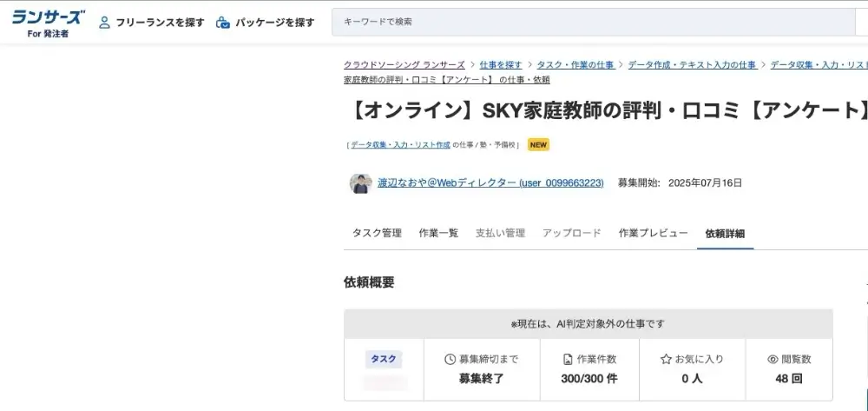Click the AI判定対象外の仕事です notice
The image size is (868, 411).
pos(588,324)
